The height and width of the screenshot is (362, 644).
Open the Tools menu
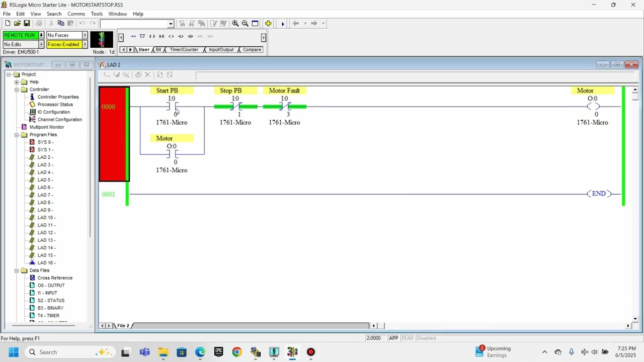[x=97, y=14]
